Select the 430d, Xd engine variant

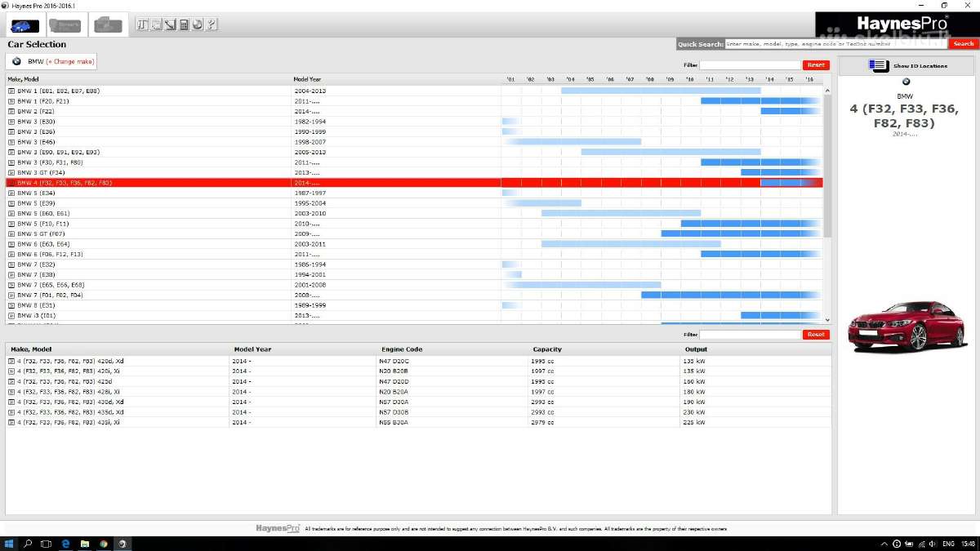pos(418,402)
